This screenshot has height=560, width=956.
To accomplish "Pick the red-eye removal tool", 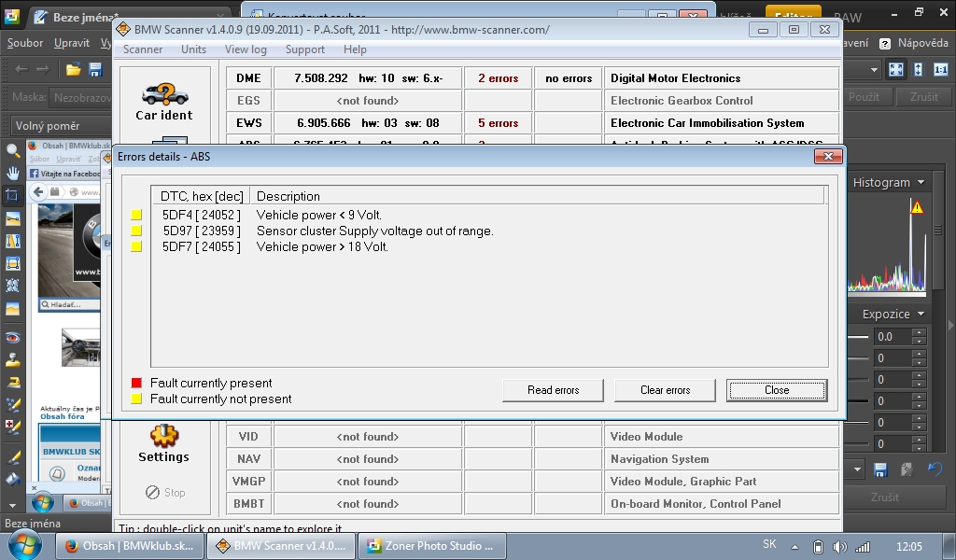I will (12, 337).
